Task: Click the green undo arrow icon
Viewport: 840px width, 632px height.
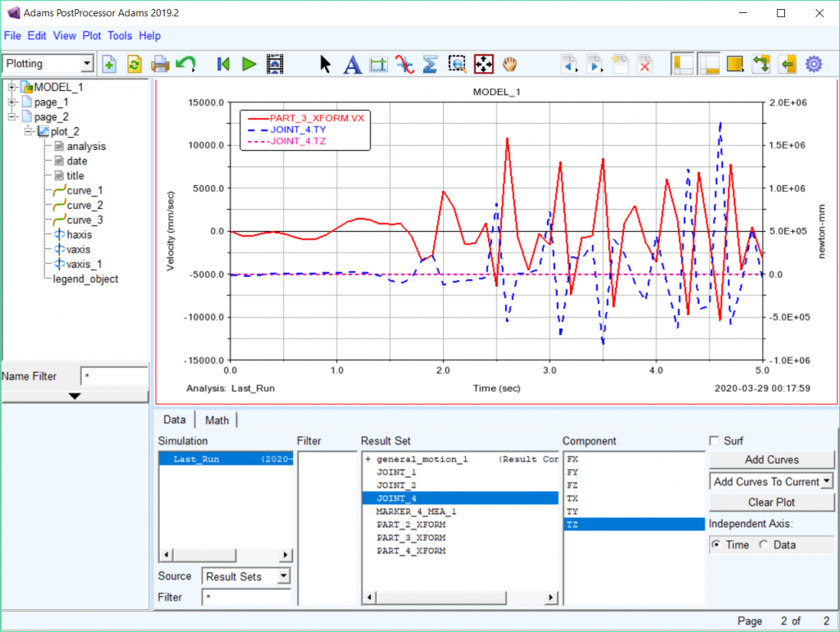Action: (186, 64)
